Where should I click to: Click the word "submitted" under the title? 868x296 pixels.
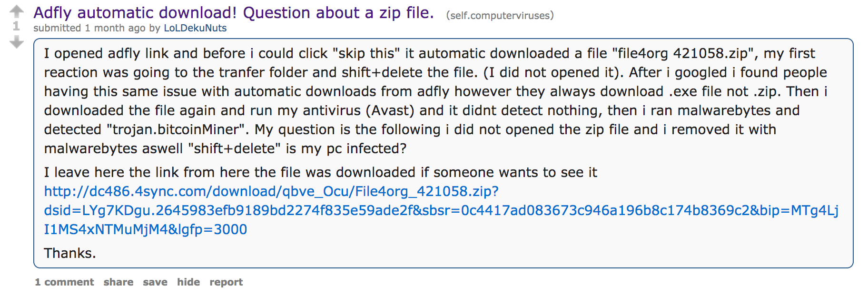tap(57, 28)
